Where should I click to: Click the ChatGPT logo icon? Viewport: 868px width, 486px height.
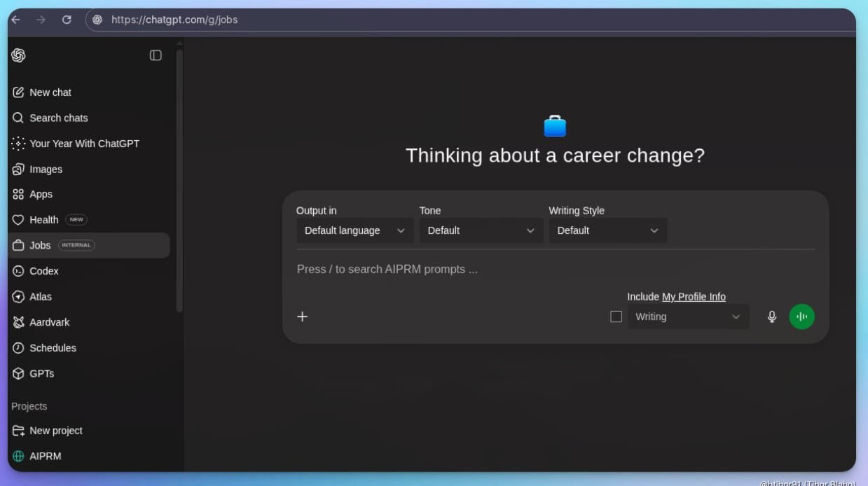[19, 55]
